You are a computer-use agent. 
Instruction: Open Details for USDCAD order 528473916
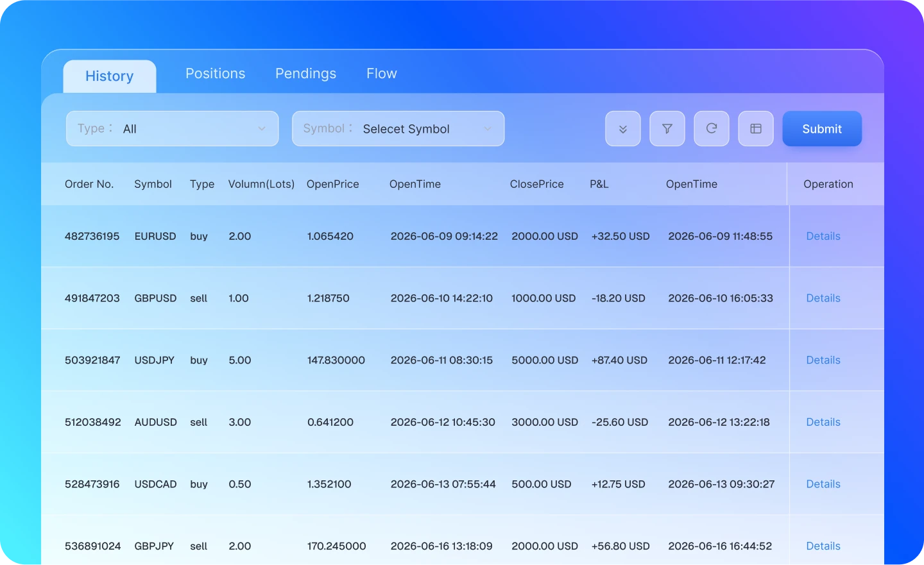tap(823, 484)
